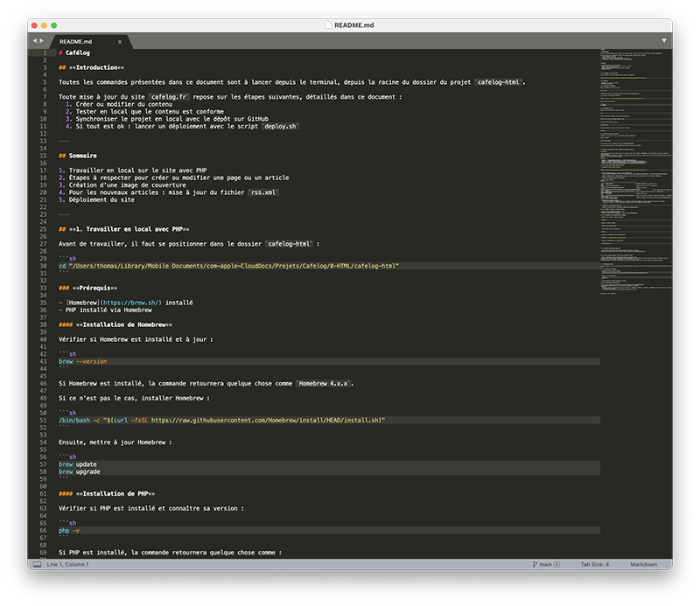Go to previous tab with left arrow
The image size is (700, 606).
tap(34, 40)
